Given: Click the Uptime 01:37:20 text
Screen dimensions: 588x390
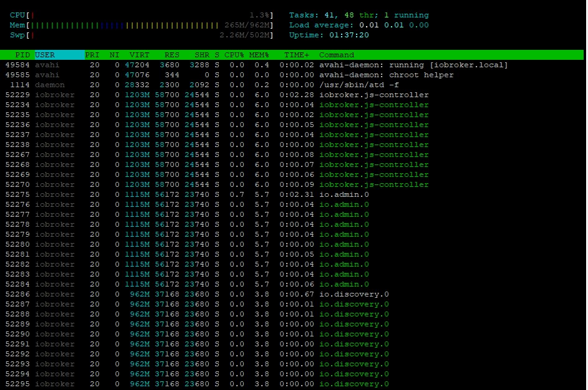Looking at the screenshot, I should coord(329,35).
